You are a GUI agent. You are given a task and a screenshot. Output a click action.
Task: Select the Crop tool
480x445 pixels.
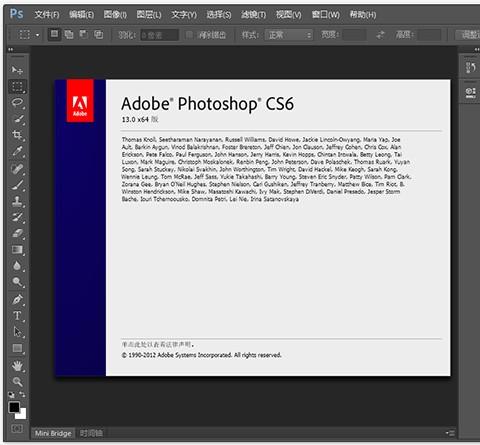click(17, 135)
